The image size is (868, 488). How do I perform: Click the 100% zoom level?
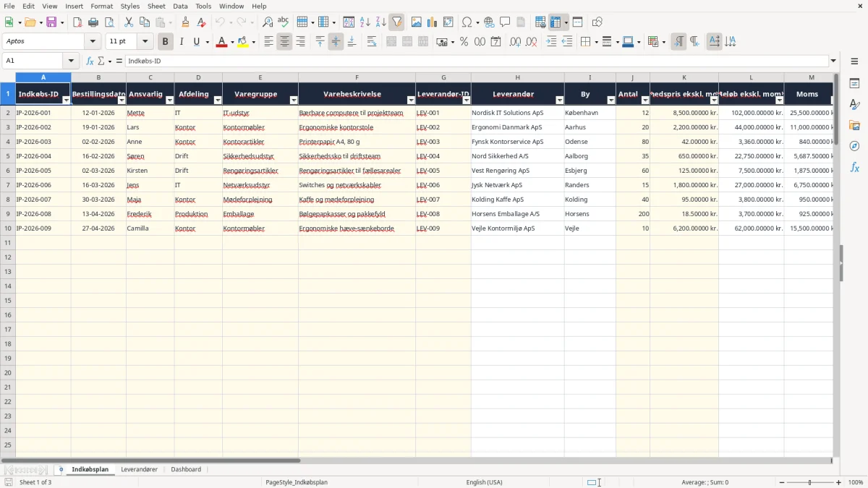coord(856,482)
